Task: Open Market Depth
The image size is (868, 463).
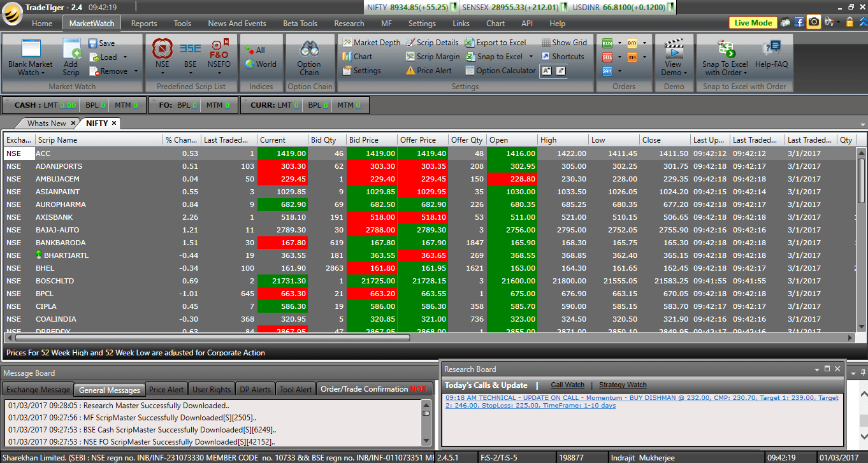Action: pos(372,43)
